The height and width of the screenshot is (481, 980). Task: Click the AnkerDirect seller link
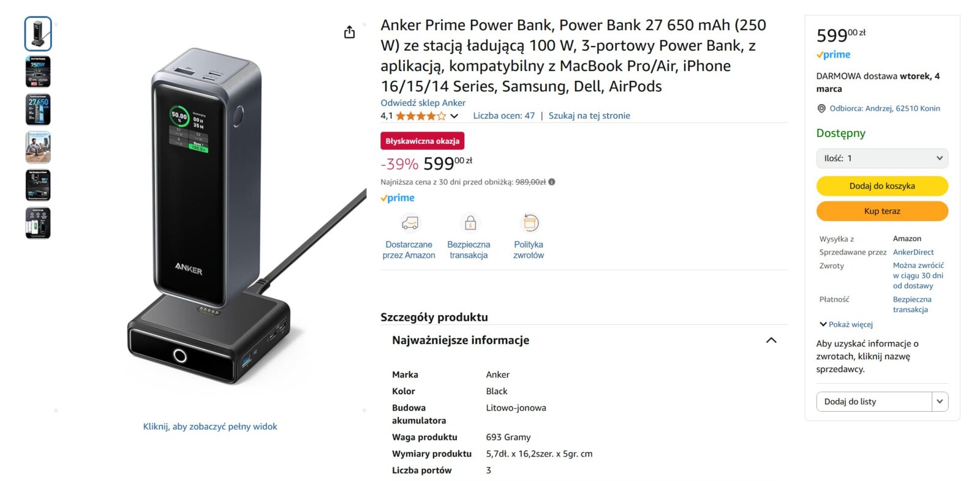coord(913,252)
